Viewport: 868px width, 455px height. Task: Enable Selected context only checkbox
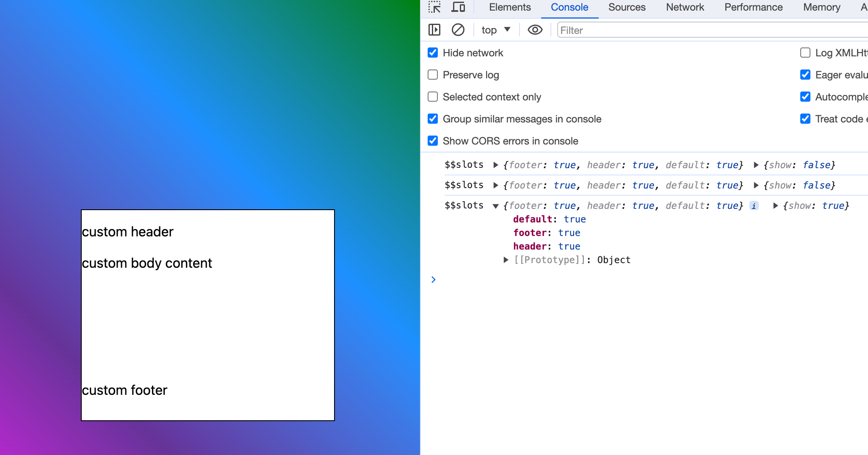[433, 97]
